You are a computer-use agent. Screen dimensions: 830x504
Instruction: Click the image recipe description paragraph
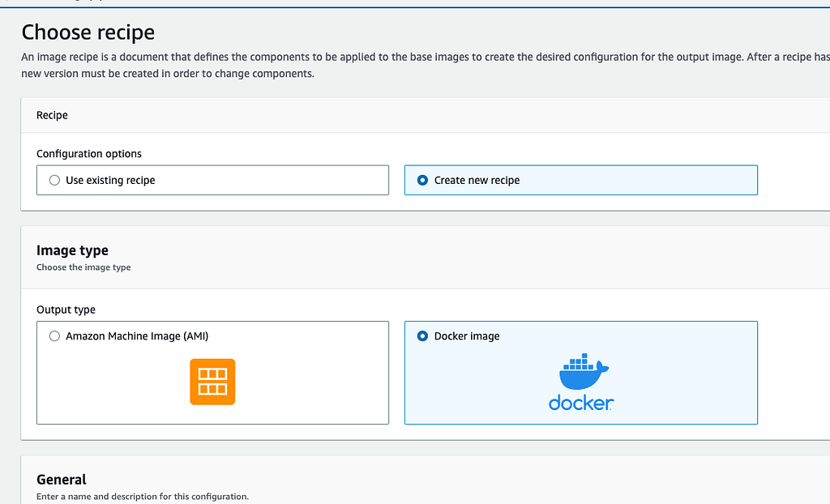405,58
